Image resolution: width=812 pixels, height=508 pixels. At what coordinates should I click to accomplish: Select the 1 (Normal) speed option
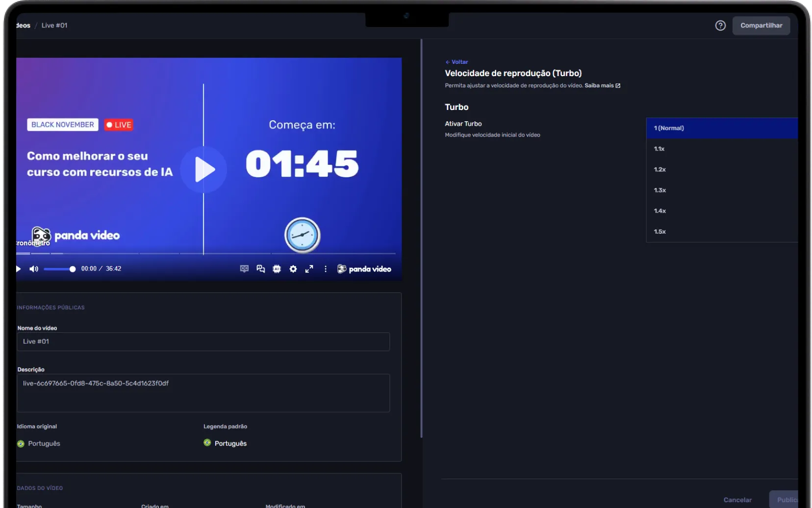pos(722,128)
